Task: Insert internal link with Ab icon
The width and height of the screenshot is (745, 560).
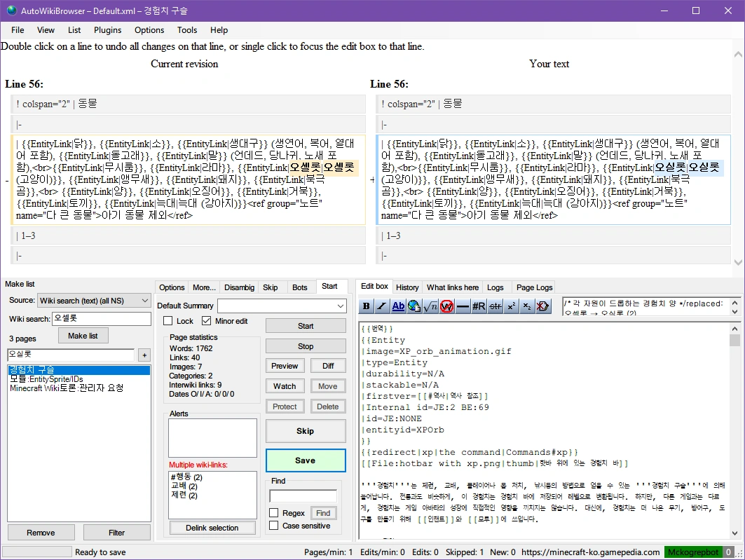Action: (x=398, y=306)
